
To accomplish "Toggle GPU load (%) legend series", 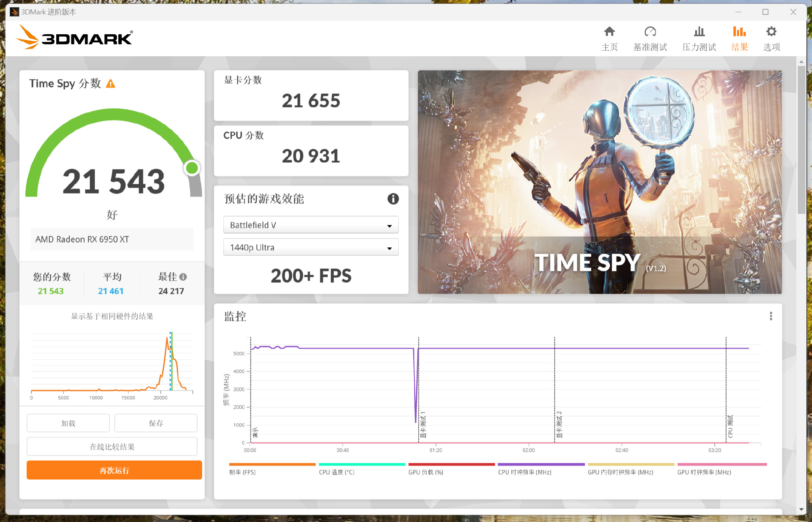I will 425,472.
